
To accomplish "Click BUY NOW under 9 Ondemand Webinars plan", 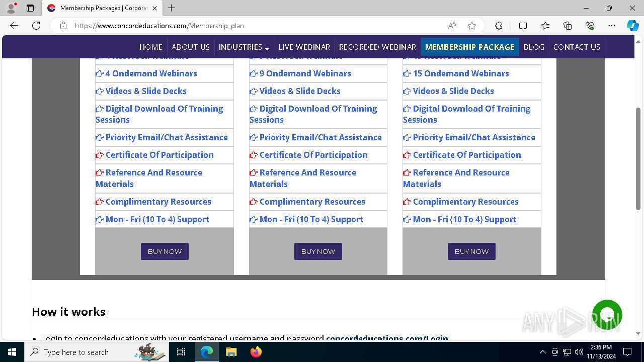I will (318, 251).
